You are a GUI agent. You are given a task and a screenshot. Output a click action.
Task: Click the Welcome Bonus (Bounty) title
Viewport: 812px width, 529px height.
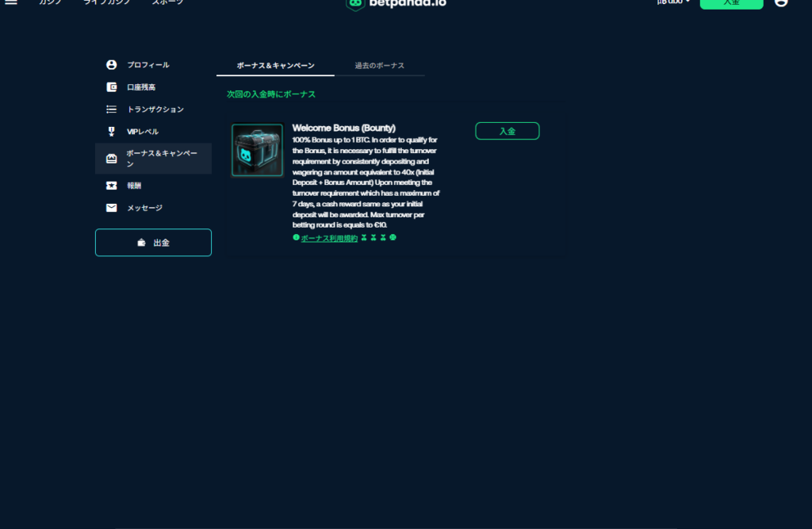tap(344, 128)
